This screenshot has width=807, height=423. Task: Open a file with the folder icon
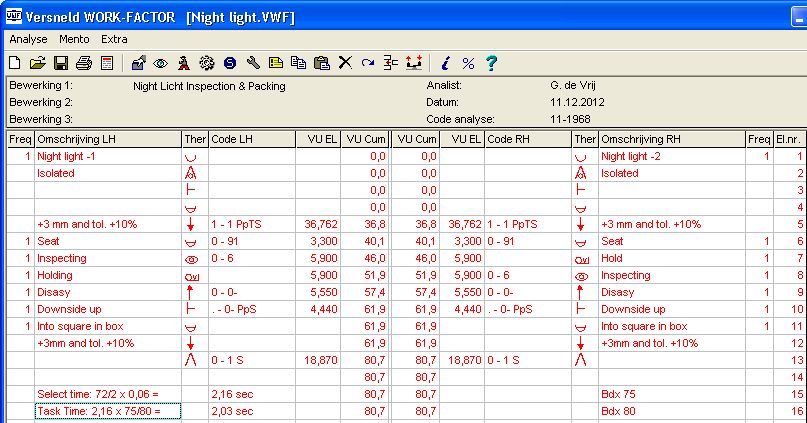point(38,63)
